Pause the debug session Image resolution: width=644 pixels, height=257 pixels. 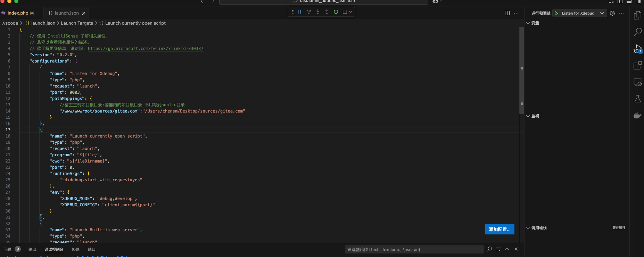pyautogui.click(x=300, y=12)
